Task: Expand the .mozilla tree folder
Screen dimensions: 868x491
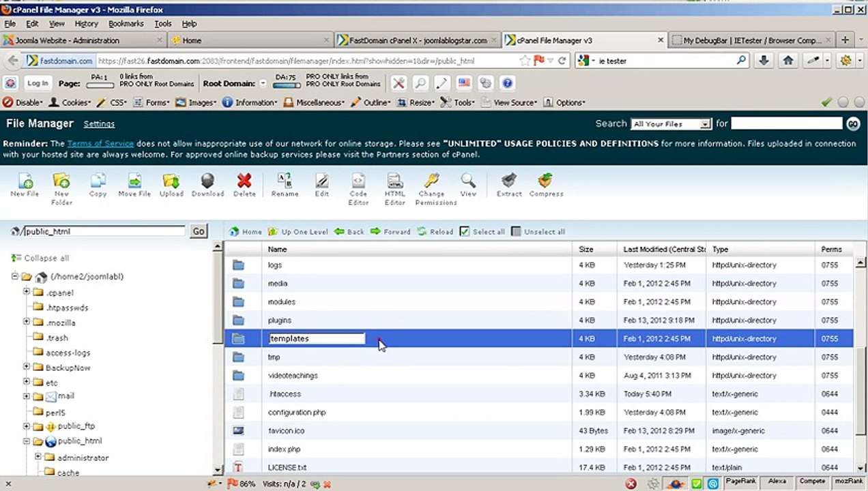Action: 27,322
